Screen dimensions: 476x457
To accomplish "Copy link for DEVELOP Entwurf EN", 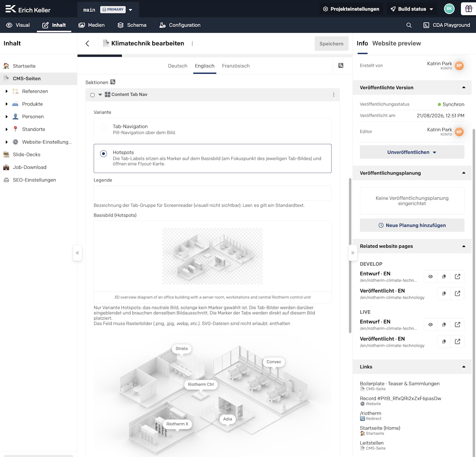I will pos(444,277).
